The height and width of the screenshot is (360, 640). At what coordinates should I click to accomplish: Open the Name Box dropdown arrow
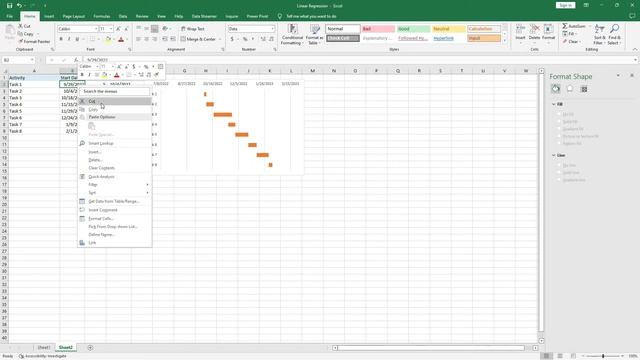(x=32, y=60)
